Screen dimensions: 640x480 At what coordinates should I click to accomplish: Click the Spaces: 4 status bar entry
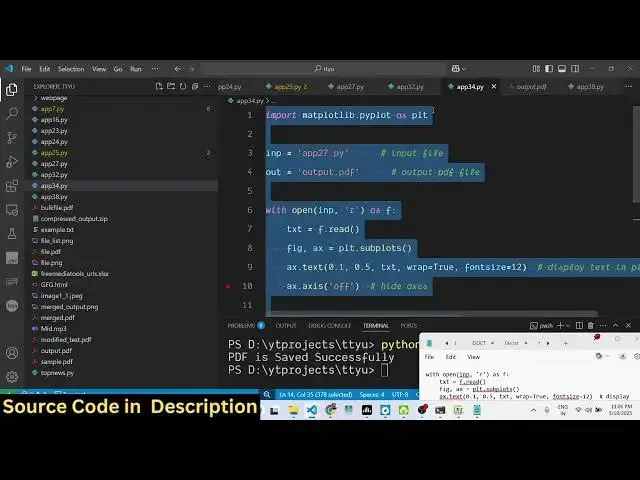(372, 394)
